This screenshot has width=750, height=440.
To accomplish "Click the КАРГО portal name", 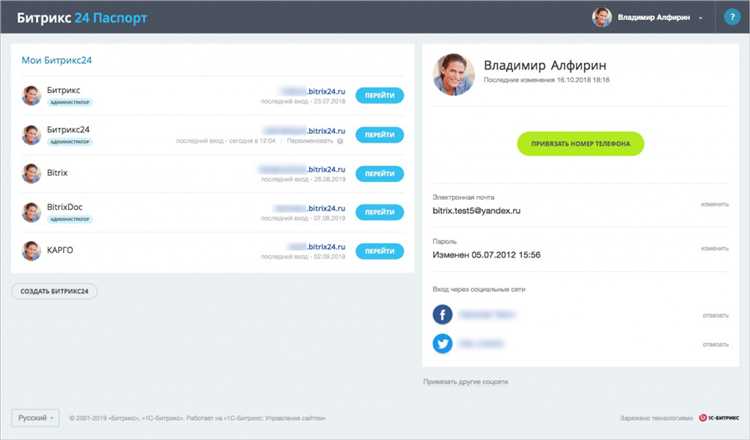I will [x=60, y=250].
